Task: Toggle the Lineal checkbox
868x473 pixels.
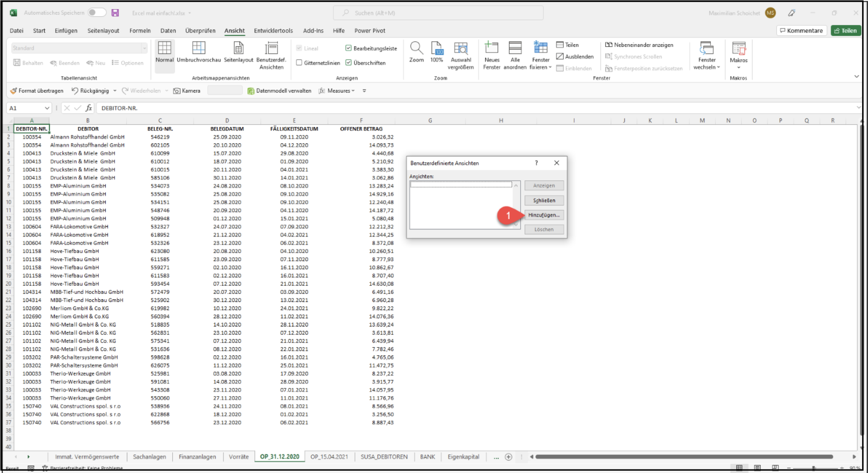Action: 299,48
